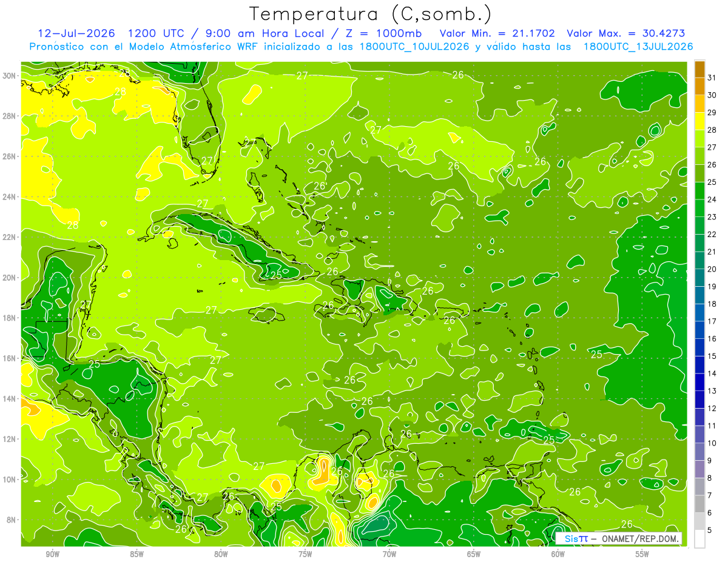Click the '26N' latitude axis label
Image resolution: width=728 pixels, height=562 pixels.
coord(10,156)
